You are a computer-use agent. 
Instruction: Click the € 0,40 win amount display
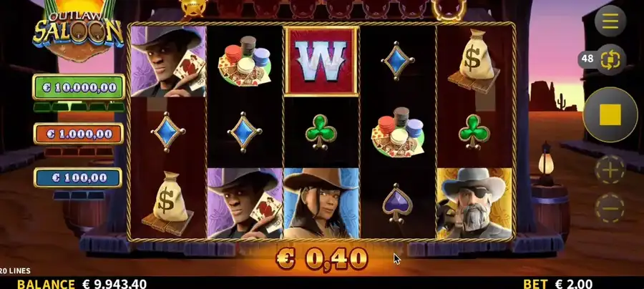pyautogui.click(x=321, y=259)
